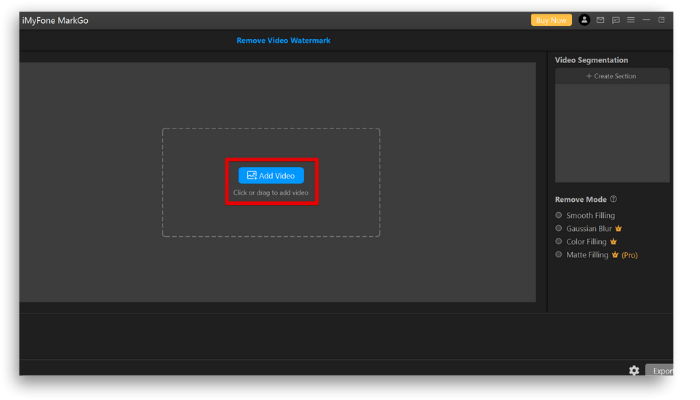The height and width of the screenshot is (400, 700).
Task: Minimize the MarkGo window
Action: coord(646,20)
